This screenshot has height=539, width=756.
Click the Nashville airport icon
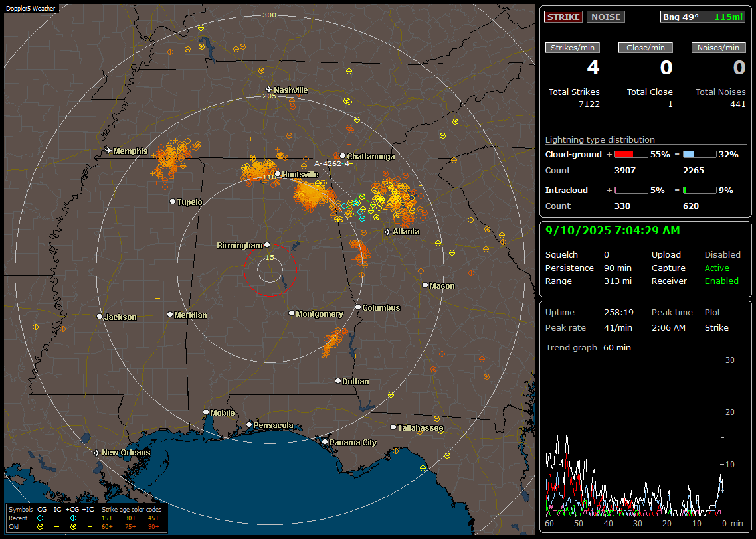[268, 90]
